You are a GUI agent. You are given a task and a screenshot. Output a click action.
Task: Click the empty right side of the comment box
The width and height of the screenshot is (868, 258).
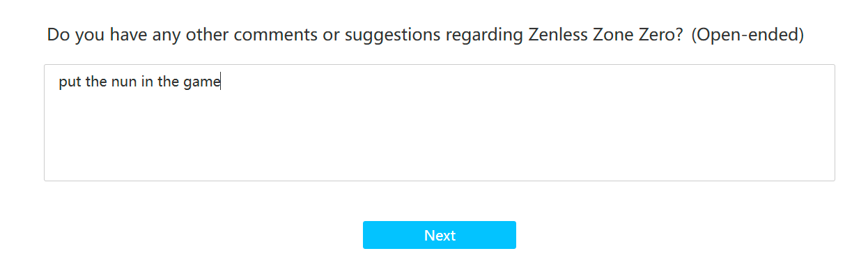click(529, 83)
